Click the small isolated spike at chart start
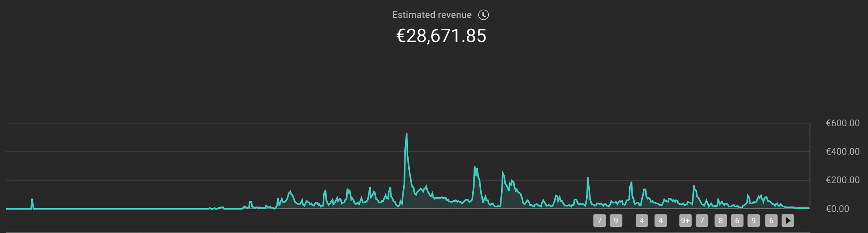Screen dimensions: 868x233 click(x=32, y=200)
